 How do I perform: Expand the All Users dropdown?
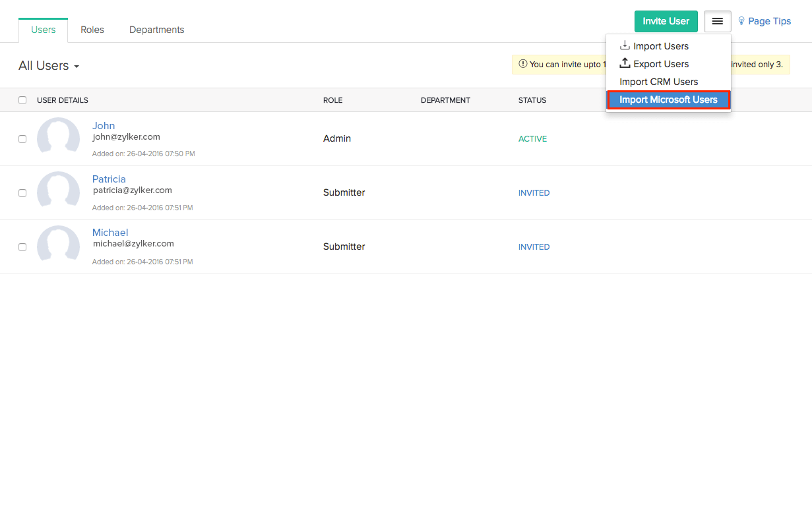point(49,65)
